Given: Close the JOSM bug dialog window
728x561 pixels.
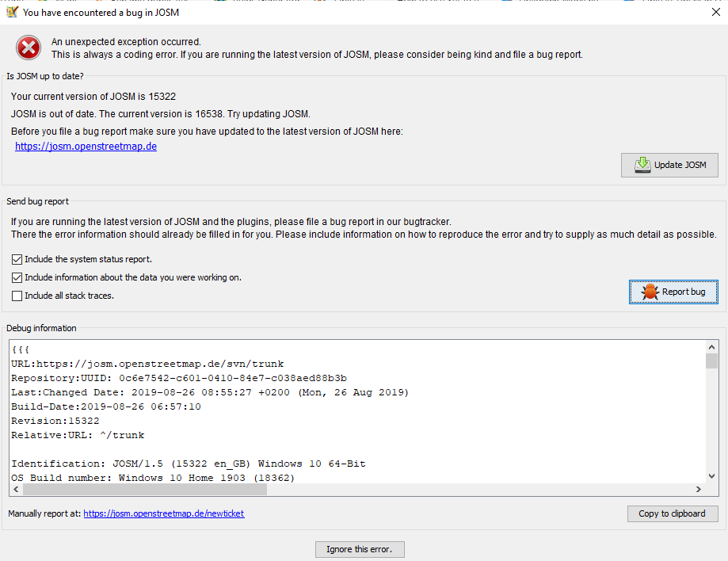Looking at the screenshot, I should click(x=716, y=12).
